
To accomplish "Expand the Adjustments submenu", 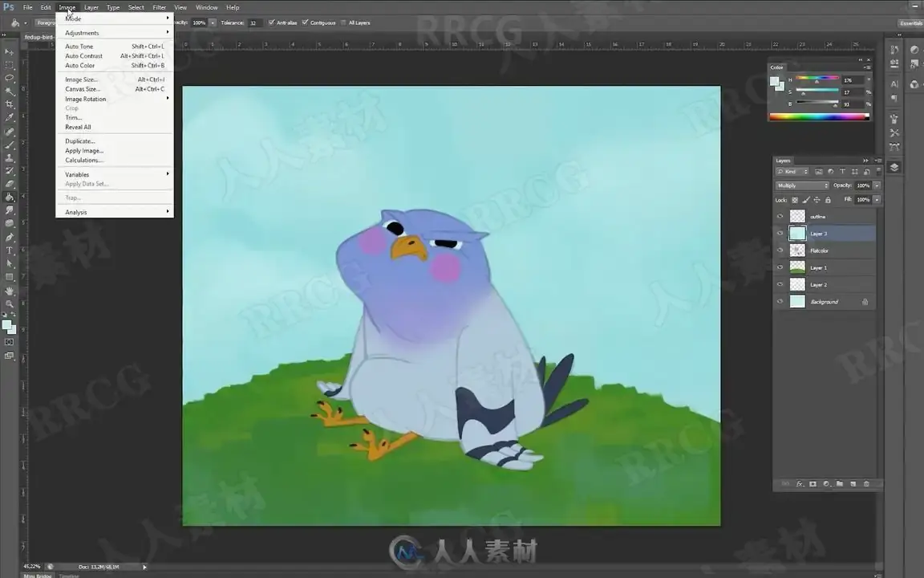I will click(x=116, y=33).
